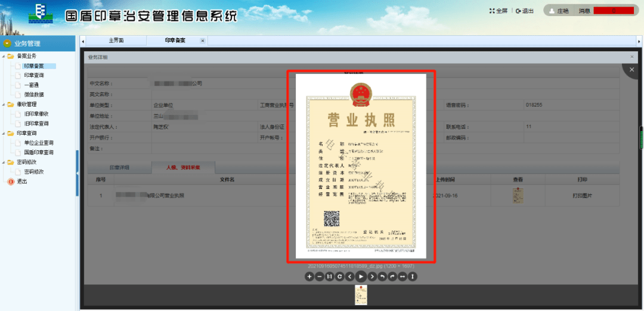Open 印章备案 in the sidebar tree
The width and height of the screenshot is (644, 311).
click(x=33, y=66)
